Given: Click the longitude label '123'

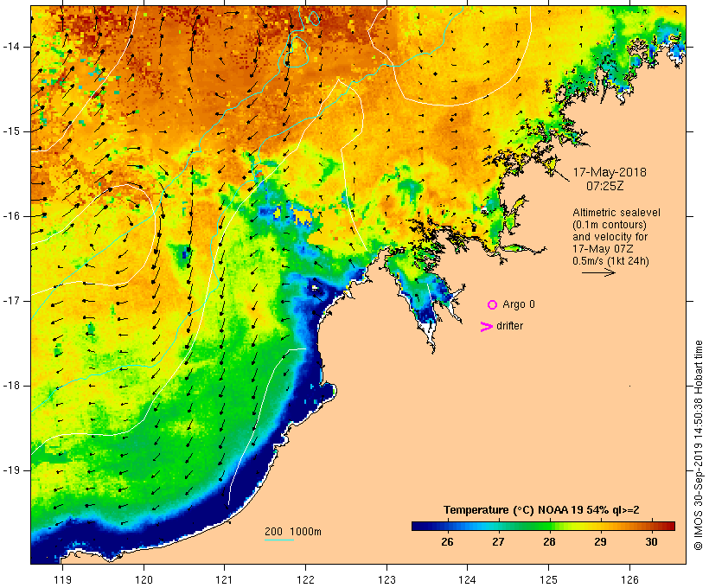Looking at the screenshot, I should [x=386, y=579].
